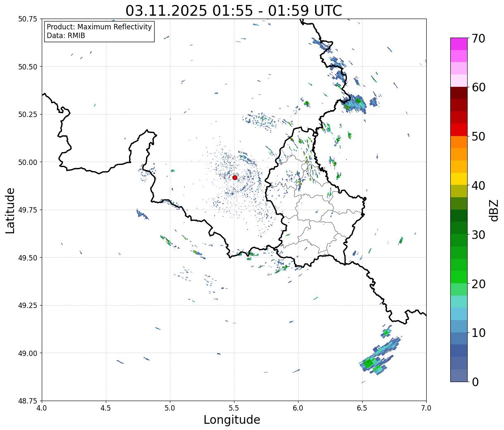Click the latitude tick label 50.50
504x430 pixels.
pyautogui.click(x=28, y=67)
